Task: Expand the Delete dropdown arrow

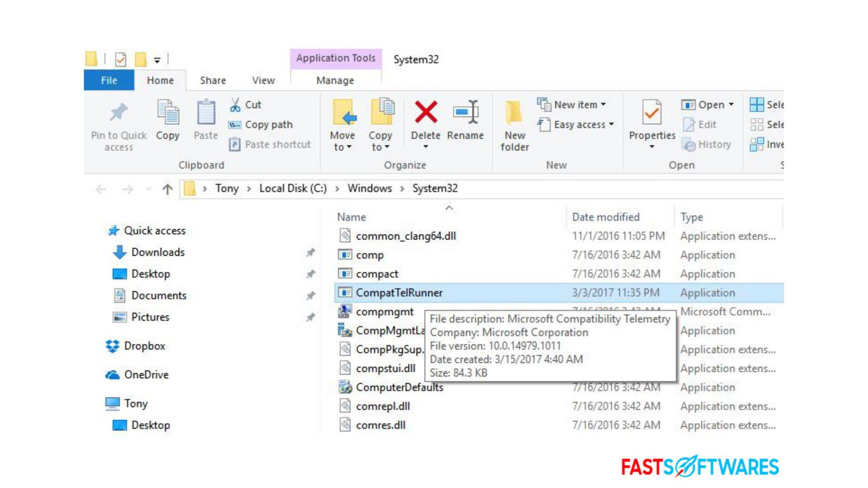Action: coord(425,147)
